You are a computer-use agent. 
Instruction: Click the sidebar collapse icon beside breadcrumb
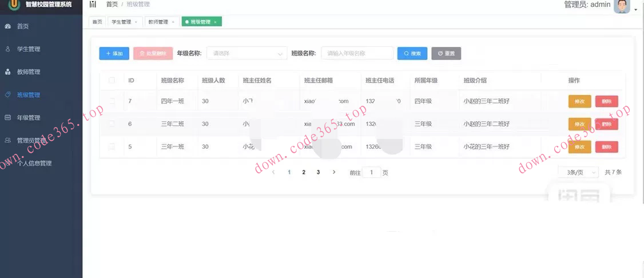pos(93,5)
